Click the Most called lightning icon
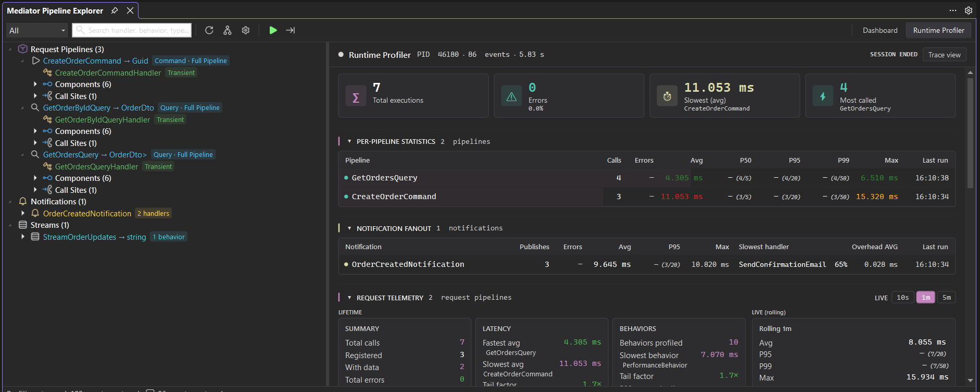Viewport: 980px width, 392px height. point(823,96)
